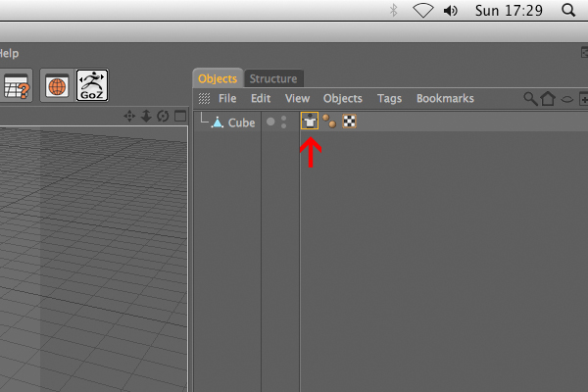The width and height of the screenshot is (588, 392).
Task: Select the clothing tag on Cube
Action: pos(310,121)
